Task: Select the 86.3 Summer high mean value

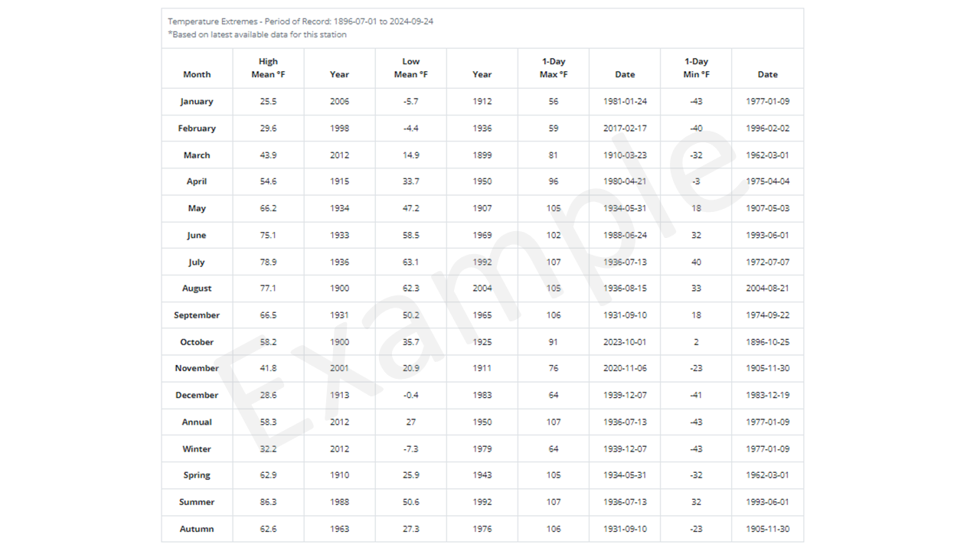Action: [268, 502]
